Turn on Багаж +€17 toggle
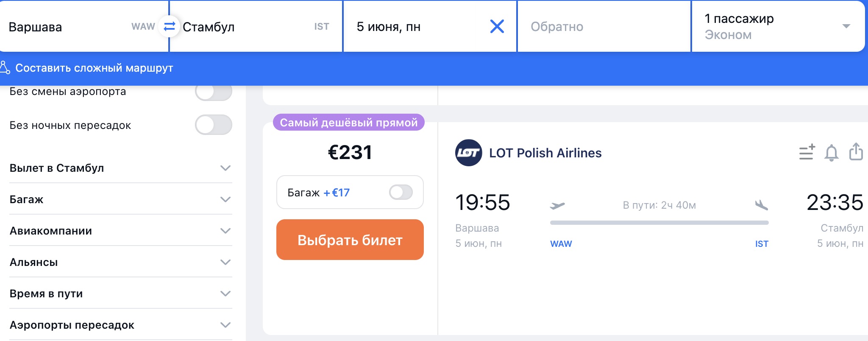 [x=401, y=192]
